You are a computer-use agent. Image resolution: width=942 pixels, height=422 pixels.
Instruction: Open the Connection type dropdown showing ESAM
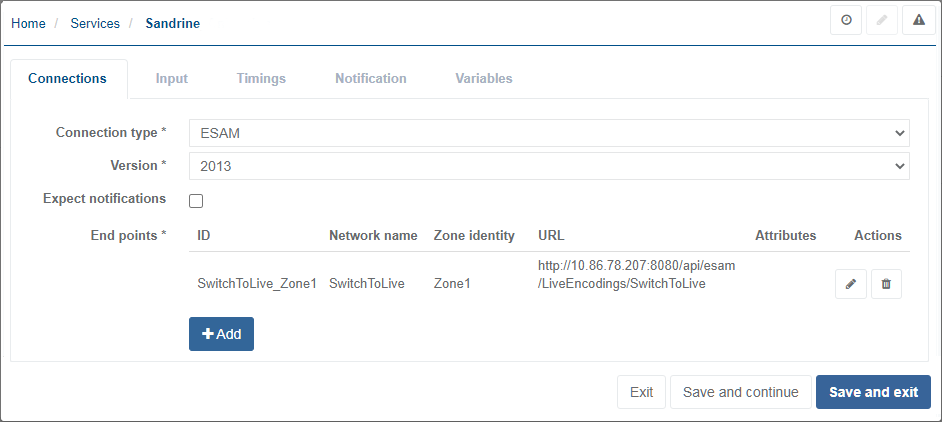point(549,133)
